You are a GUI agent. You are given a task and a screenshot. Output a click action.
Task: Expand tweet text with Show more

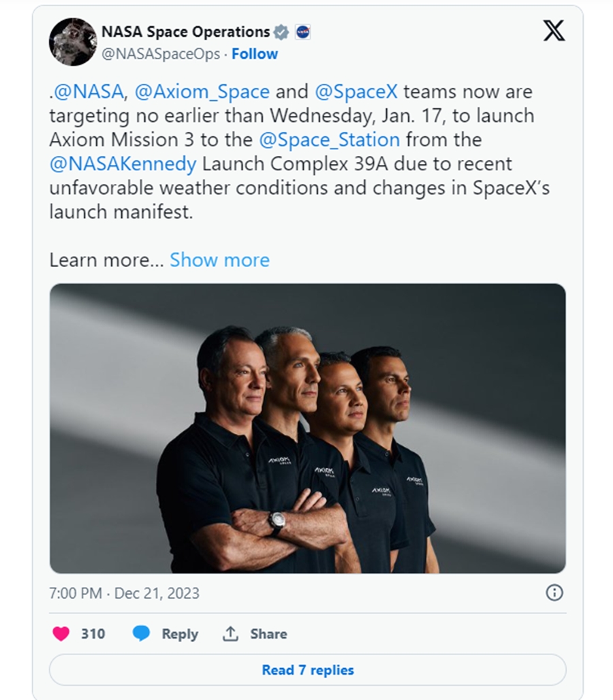coord(219,260)
